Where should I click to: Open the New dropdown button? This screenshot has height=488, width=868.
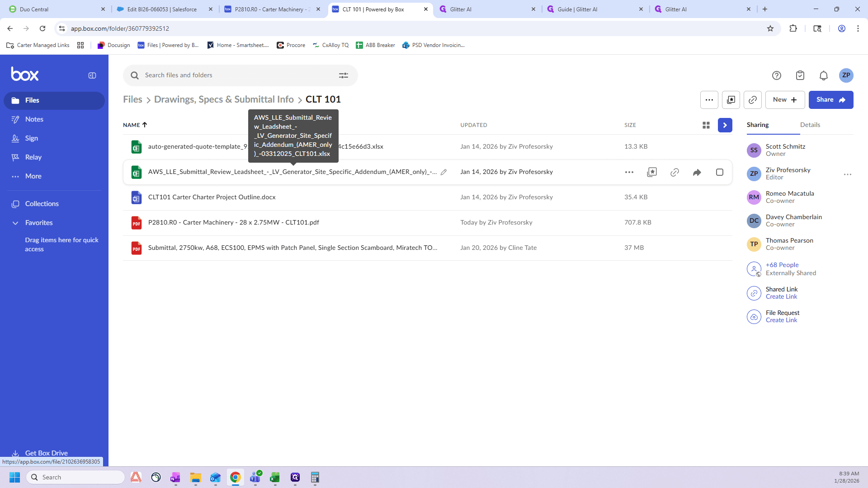[785, 100]
